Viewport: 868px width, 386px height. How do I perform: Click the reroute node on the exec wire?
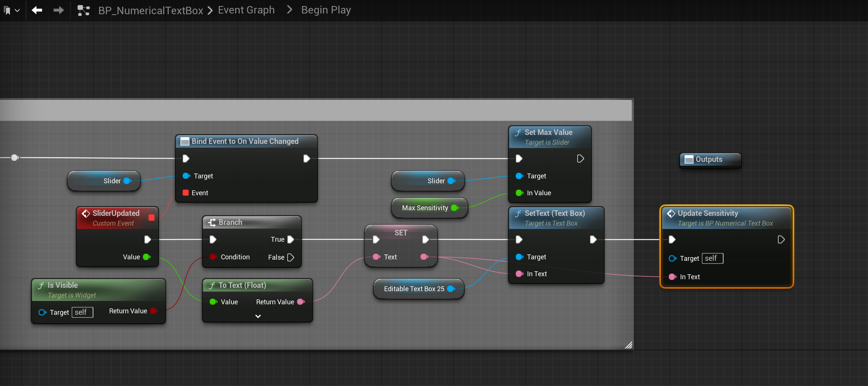15,158
